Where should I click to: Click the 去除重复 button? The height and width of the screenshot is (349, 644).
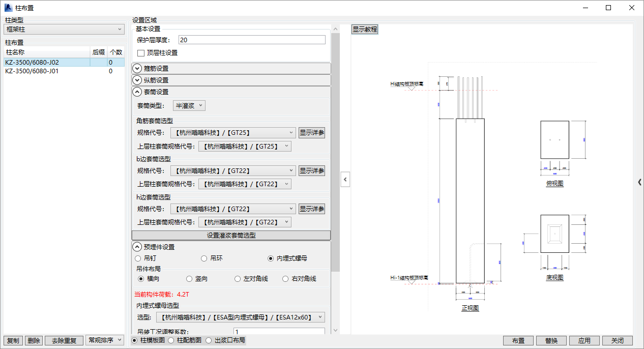pyautogui.click(x=64, y=341)
